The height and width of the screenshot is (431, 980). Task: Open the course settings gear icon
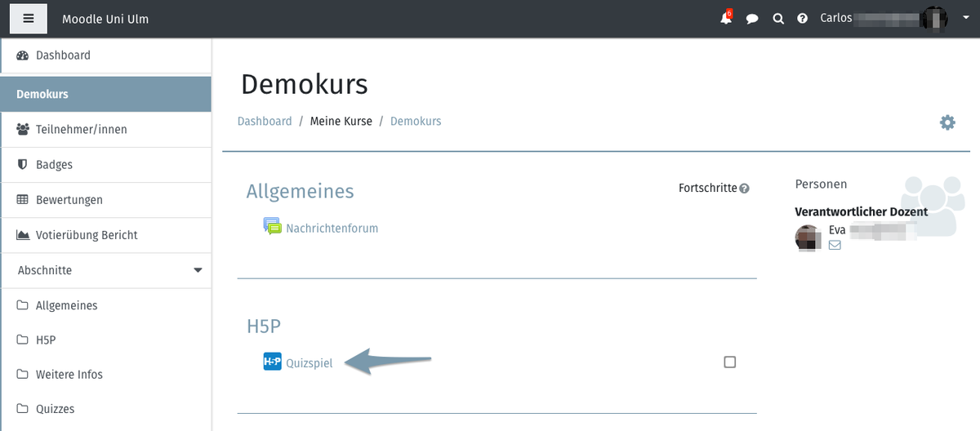[947, 122]
